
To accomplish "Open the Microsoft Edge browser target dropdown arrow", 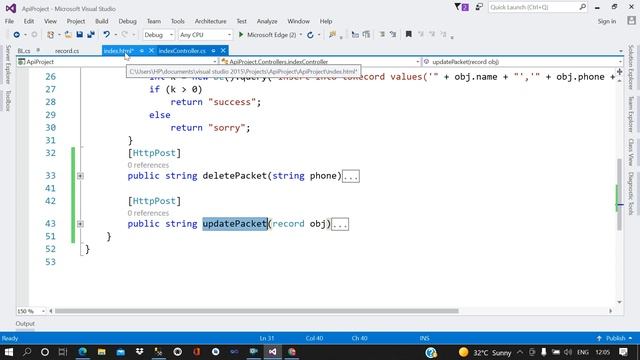I will click(x=301, y=35).
